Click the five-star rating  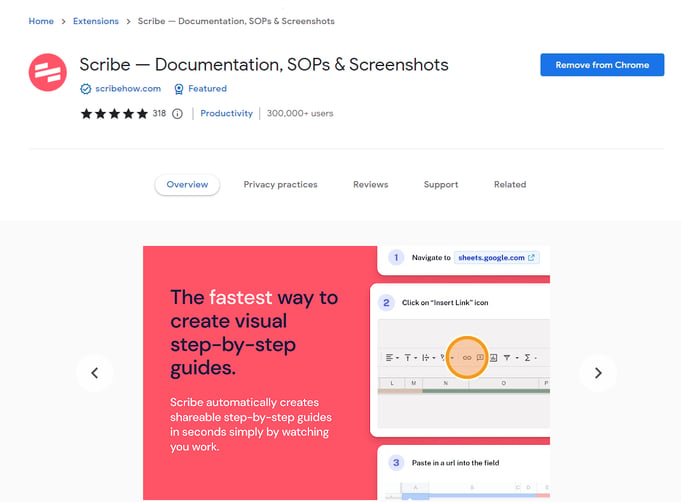[x=114, y=114]
